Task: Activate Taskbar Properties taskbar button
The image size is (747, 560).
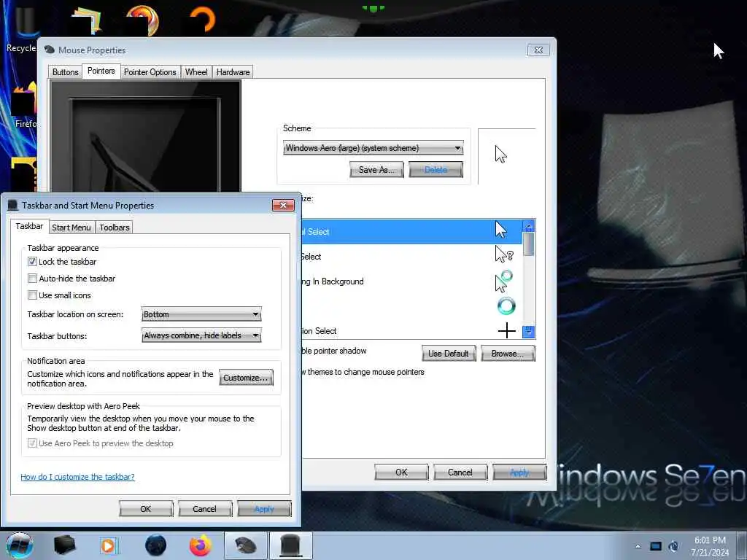Action: click(x=291, y=545)
